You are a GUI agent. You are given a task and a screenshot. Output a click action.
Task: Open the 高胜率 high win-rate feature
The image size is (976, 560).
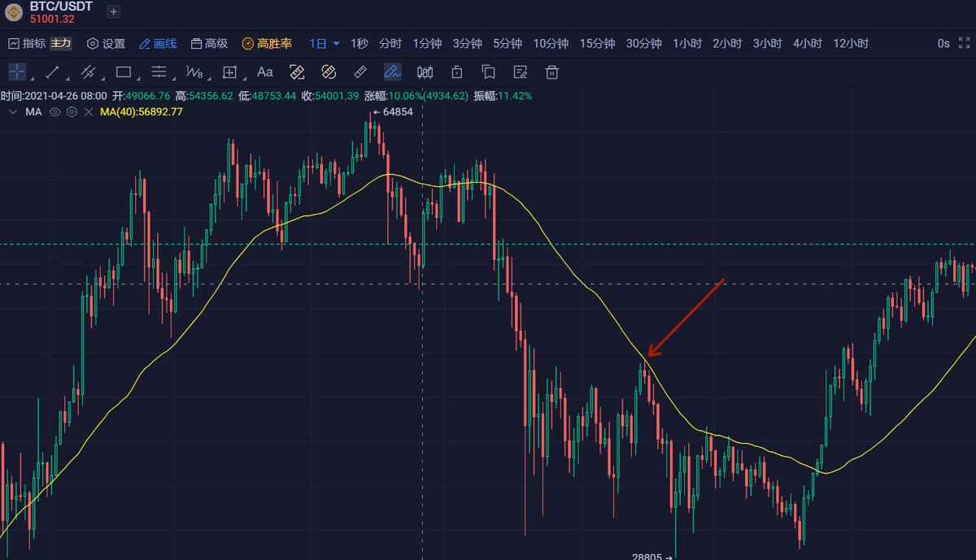click(267, 44)
